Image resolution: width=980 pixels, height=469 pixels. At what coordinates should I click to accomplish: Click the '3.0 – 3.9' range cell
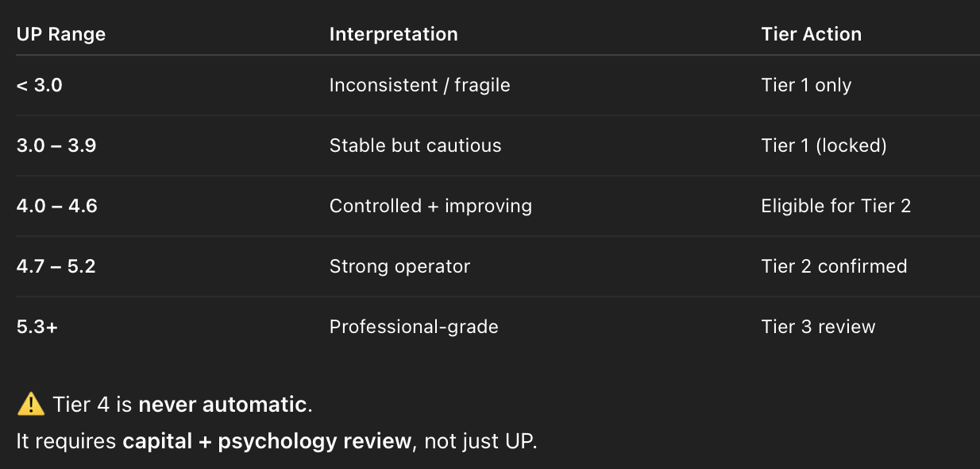point(56,145)
